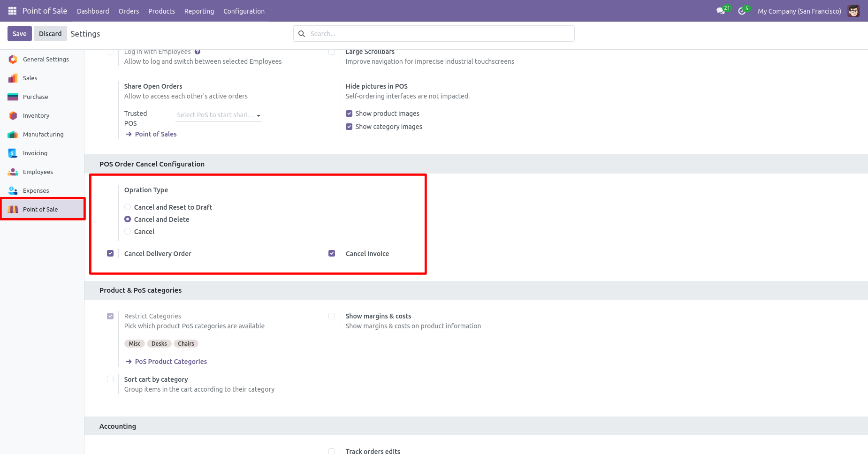Open the Products menu
The height and width of the screenshot is (454, 868).
click(161, 11)
